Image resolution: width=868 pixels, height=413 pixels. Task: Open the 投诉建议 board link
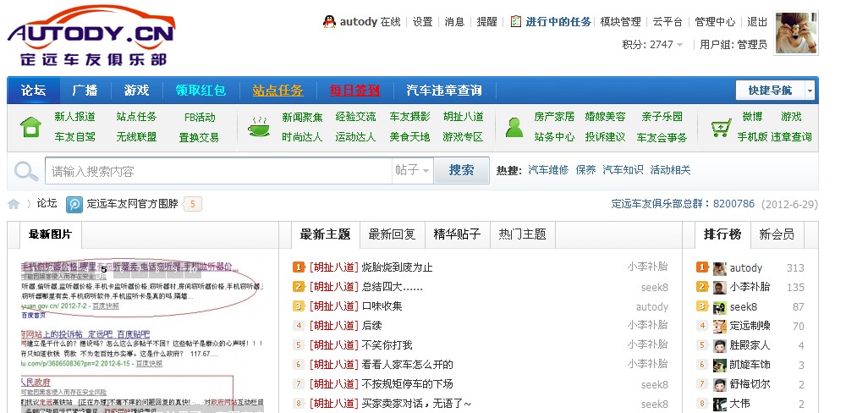[x=605, y=137]
